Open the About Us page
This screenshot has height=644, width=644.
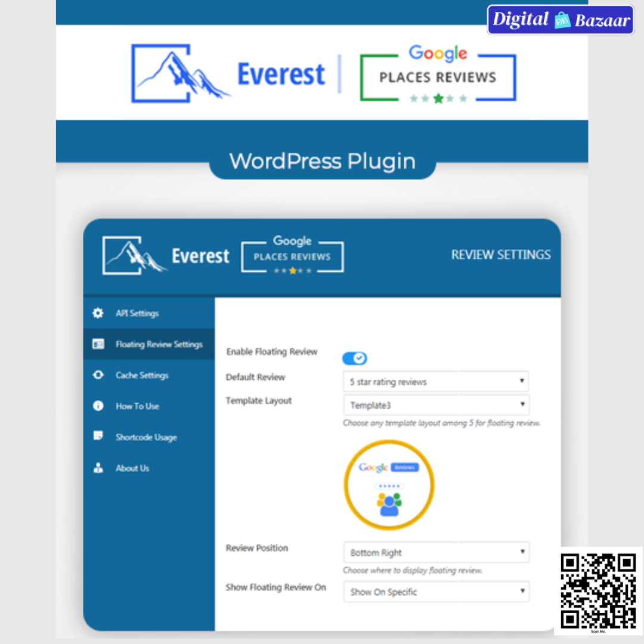click(x=132, y=468)
